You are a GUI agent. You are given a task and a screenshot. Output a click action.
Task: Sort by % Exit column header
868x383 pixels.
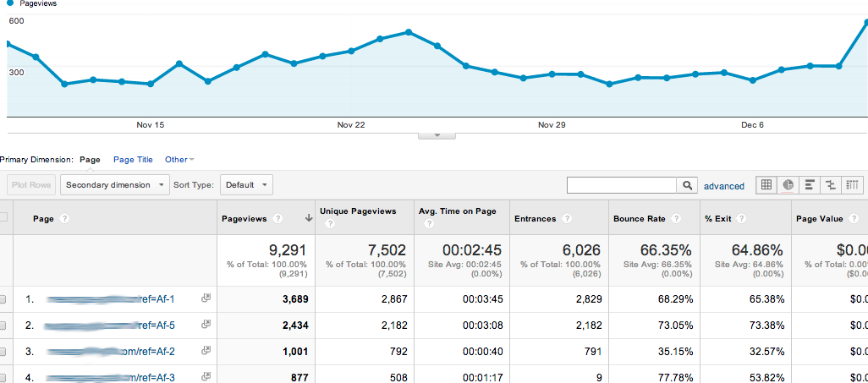pyautogui.click(x=718, y=219)
